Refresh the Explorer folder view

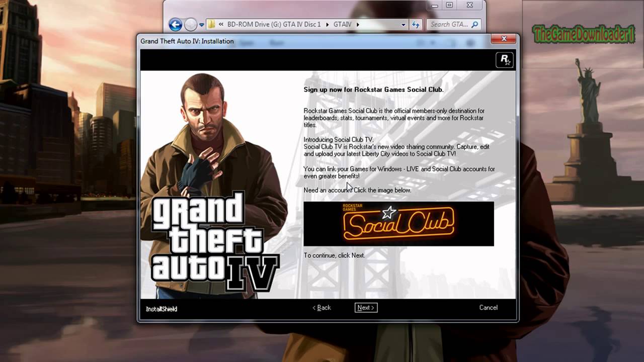(x=416, y=24)
